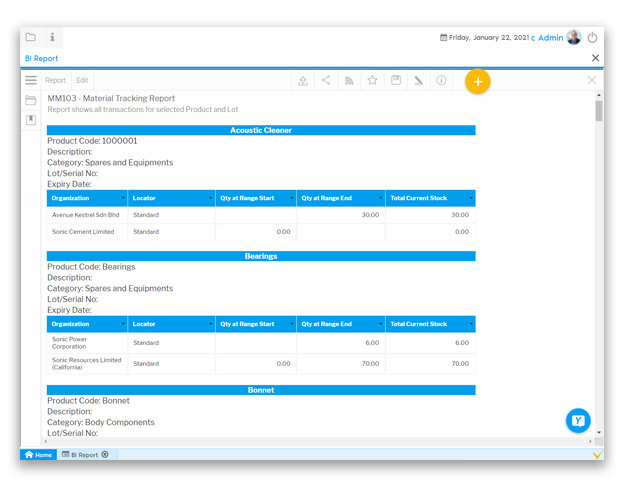Screen dimensions: 624x486
Task: Click the yellow plus add button
Action: click(x=478, y=81)
